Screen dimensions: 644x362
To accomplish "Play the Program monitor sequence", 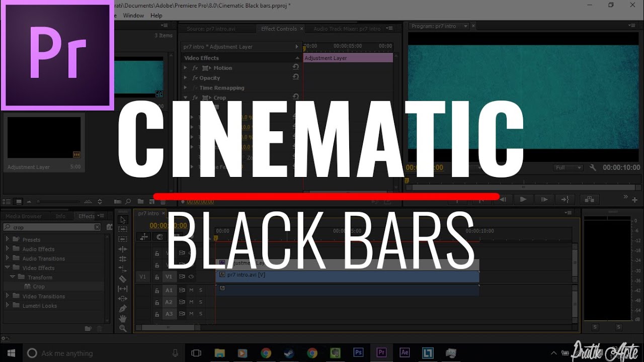I will [523, 200].
